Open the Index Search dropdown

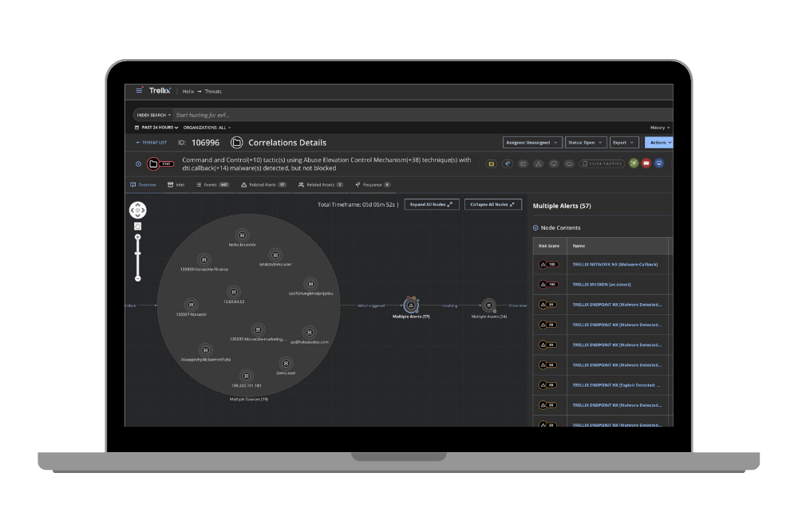coord(153,115)
